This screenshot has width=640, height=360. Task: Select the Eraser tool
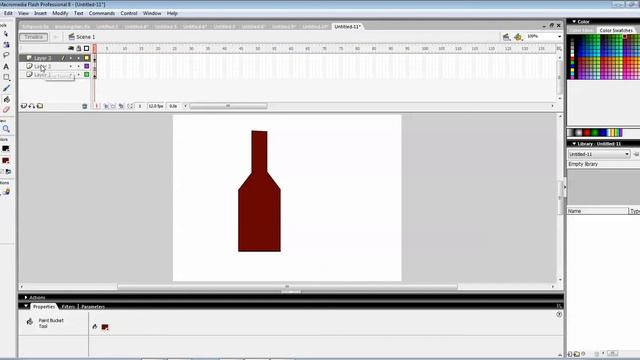tap(6, 110)
